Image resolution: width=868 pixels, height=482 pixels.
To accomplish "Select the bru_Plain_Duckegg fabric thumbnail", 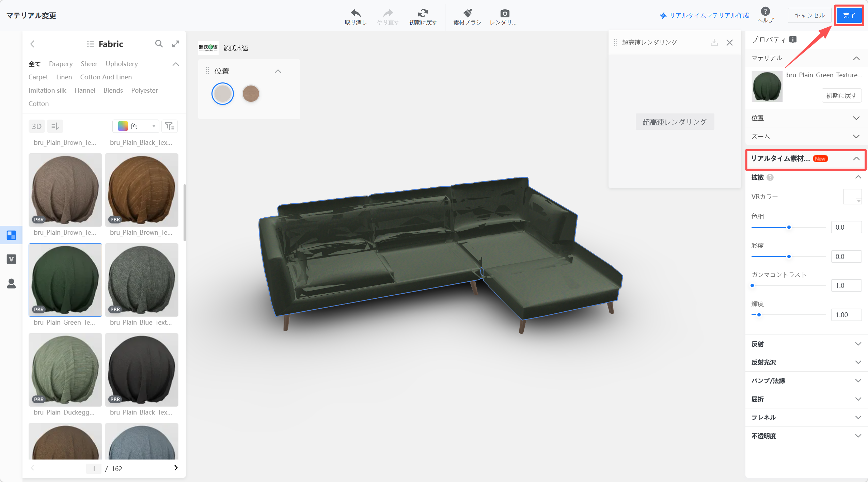I will 65,370.
